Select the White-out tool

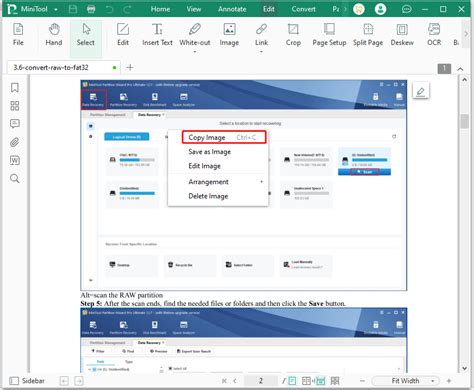coord(195,34)
